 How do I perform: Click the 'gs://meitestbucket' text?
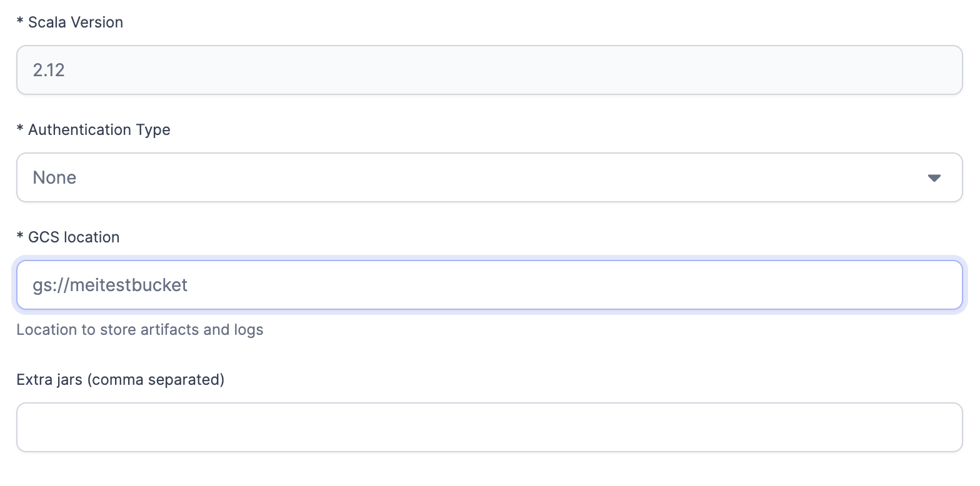[110, 285]
